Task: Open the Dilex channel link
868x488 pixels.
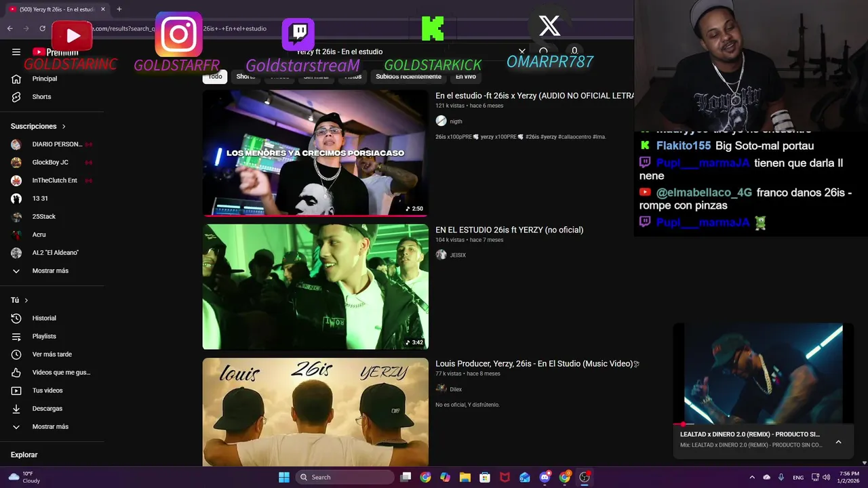Action: click(x=456, y=390)
